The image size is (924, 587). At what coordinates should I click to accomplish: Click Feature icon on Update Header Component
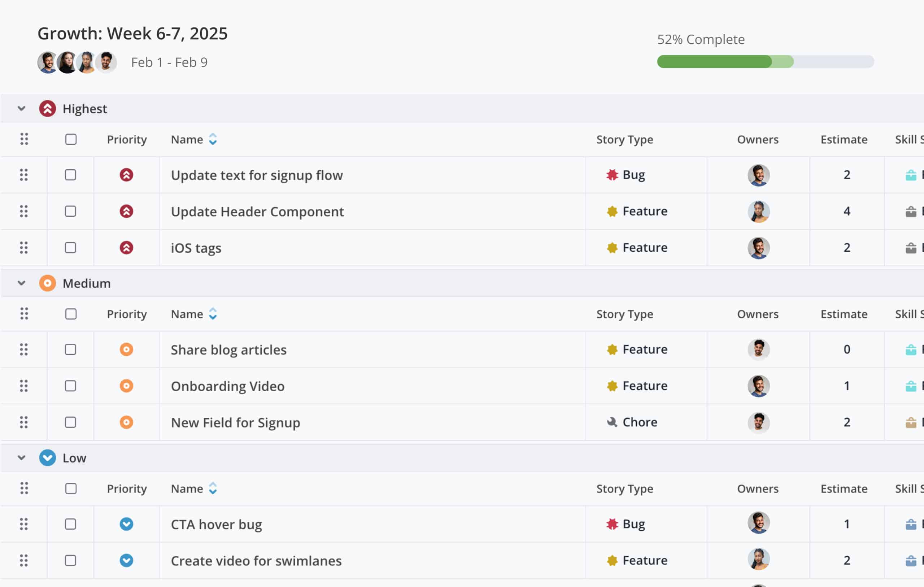612,211
